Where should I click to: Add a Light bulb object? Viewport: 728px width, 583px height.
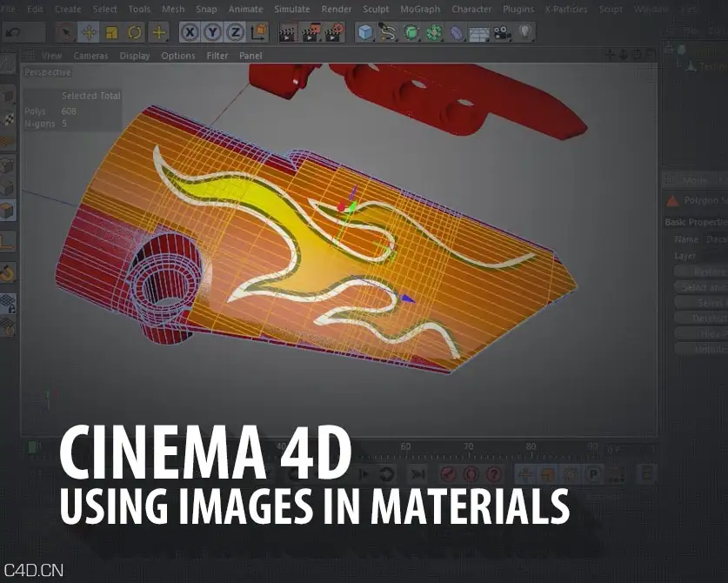(x=524, y=31)
